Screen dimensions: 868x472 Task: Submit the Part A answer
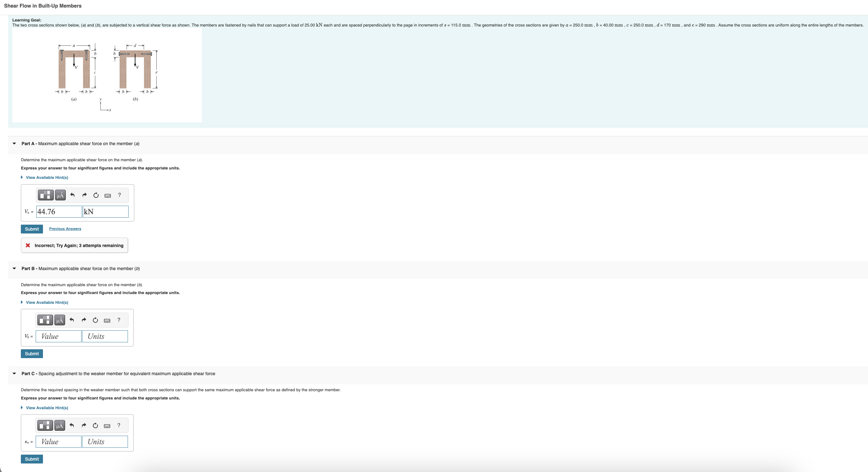32,229
